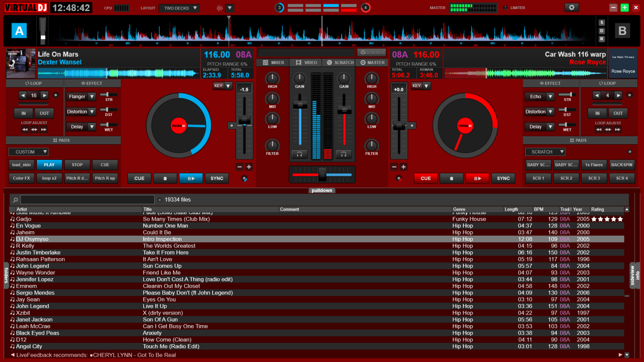The width and height of the screenshot is (644, 362).
Task: Click the D button right of the top waveform
Action: [x=602, y=31]
